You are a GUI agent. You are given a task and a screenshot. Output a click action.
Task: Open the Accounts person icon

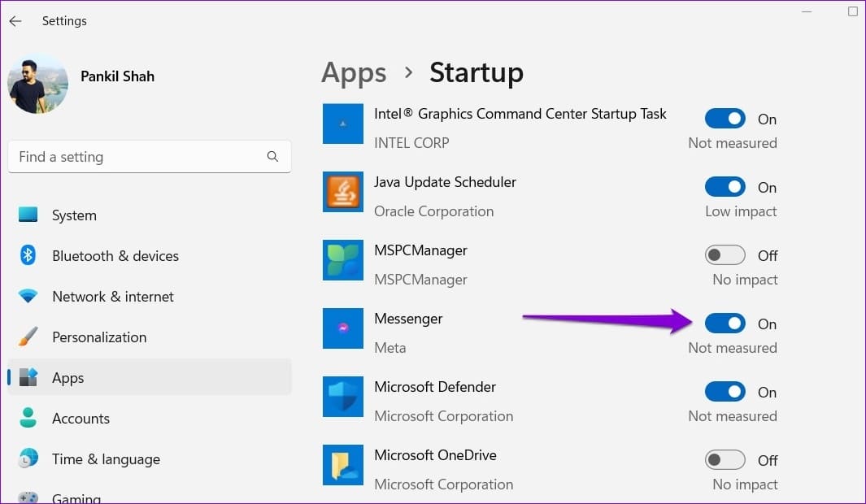pyautogui.click(x=28, y=418)
